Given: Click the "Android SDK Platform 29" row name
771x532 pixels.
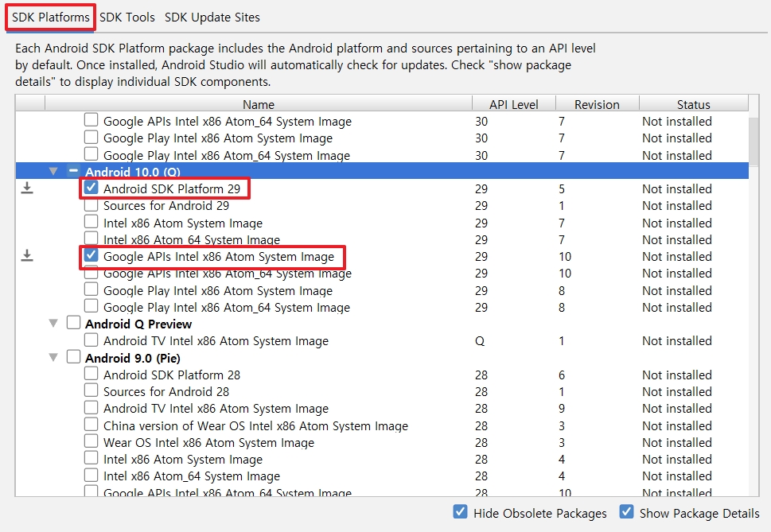Looking at the screenshot, I should point(172,189).
